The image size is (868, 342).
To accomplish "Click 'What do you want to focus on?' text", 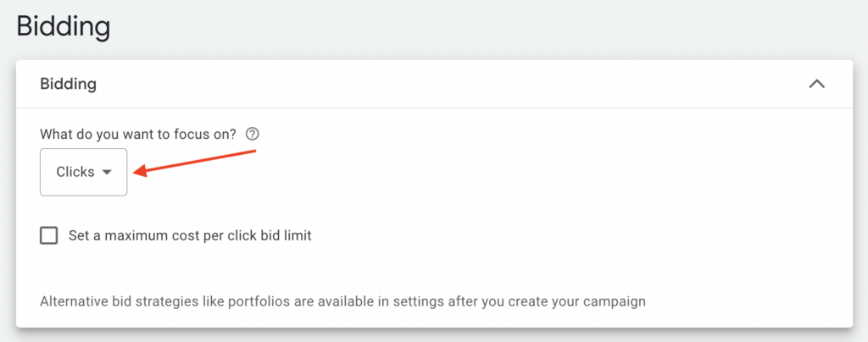I will [139, 134].
